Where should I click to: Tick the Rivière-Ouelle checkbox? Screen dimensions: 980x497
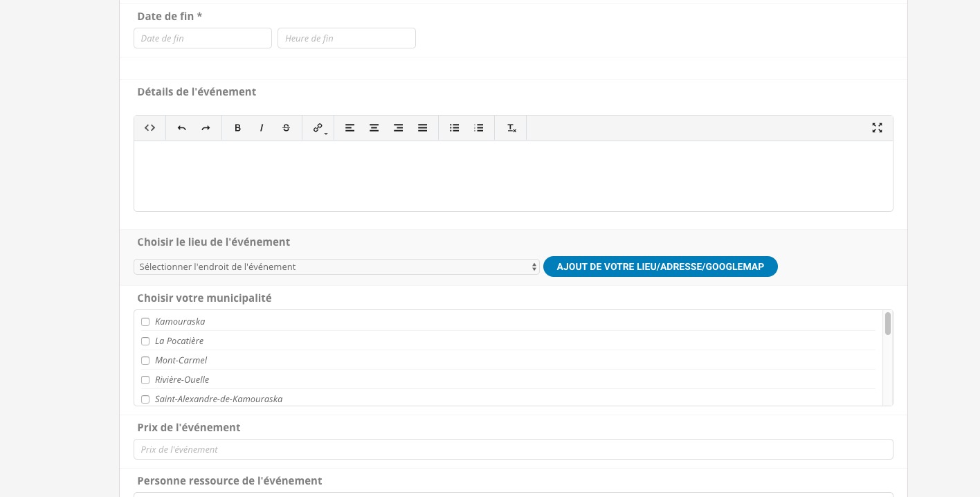tap(145, 380)
